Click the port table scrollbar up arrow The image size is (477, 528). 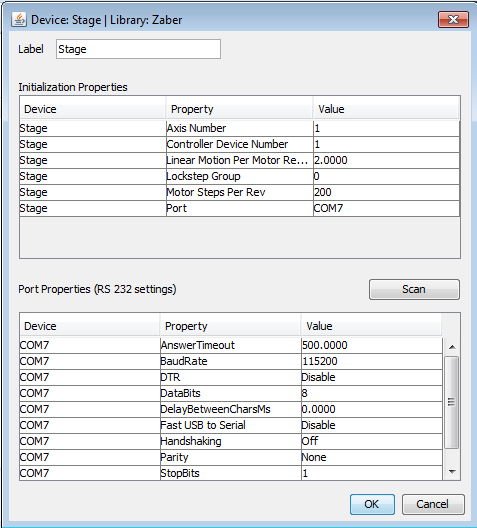pyautogui.click(x=452, y=346)
